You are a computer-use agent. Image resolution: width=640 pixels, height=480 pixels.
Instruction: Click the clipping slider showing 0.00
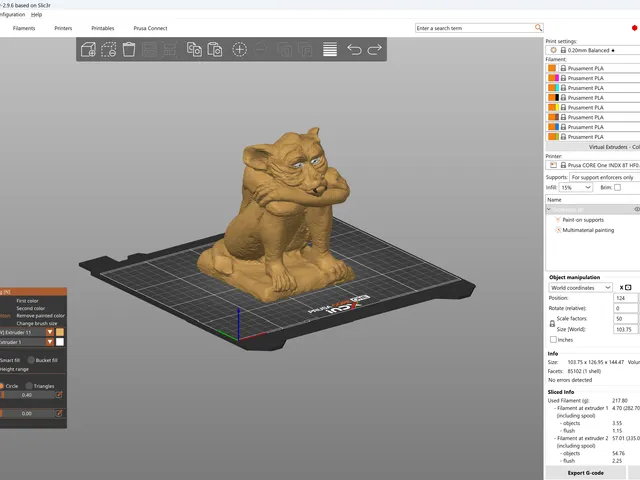coord(27,413)
